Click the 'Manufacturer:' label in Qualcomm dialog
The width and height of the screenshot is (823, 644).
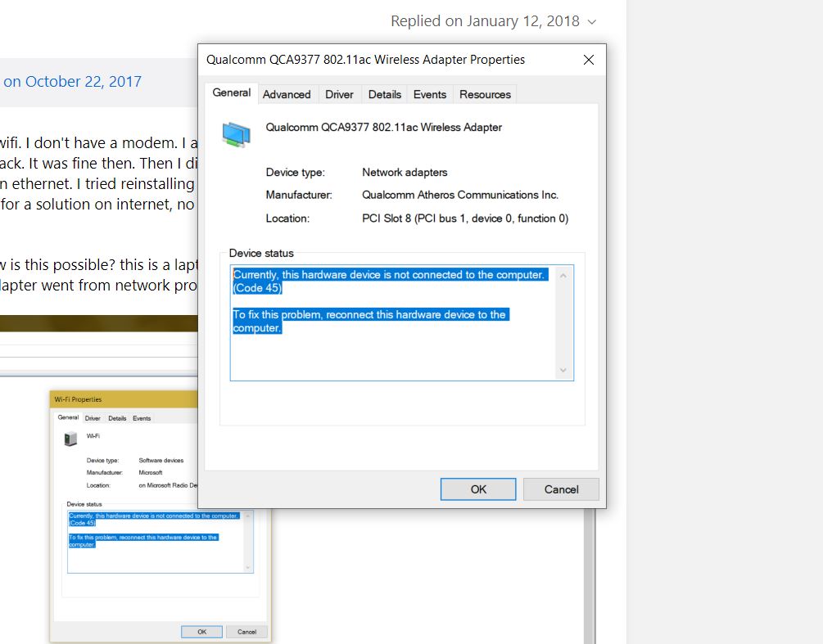pyautogui.click(x=299, y=195)
